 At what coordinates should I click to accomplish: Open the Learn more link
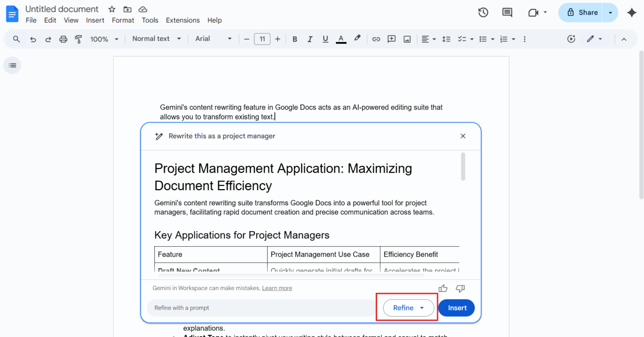[x=277, y=288]
